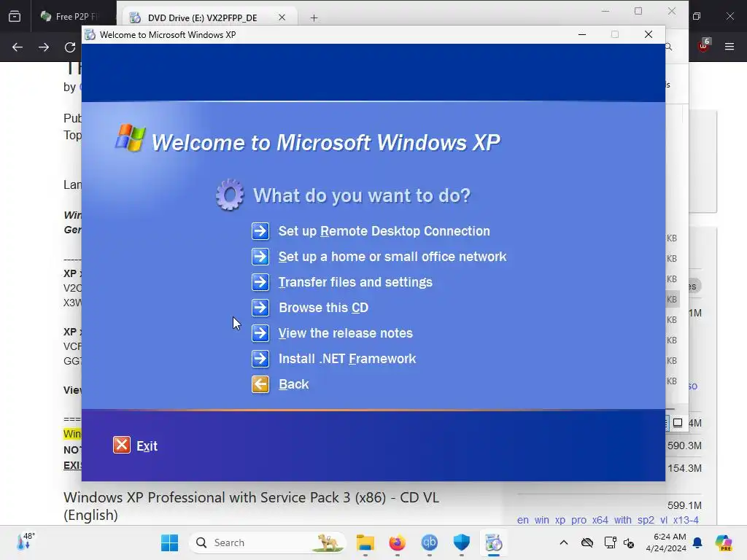Open View the release notes

345,333
